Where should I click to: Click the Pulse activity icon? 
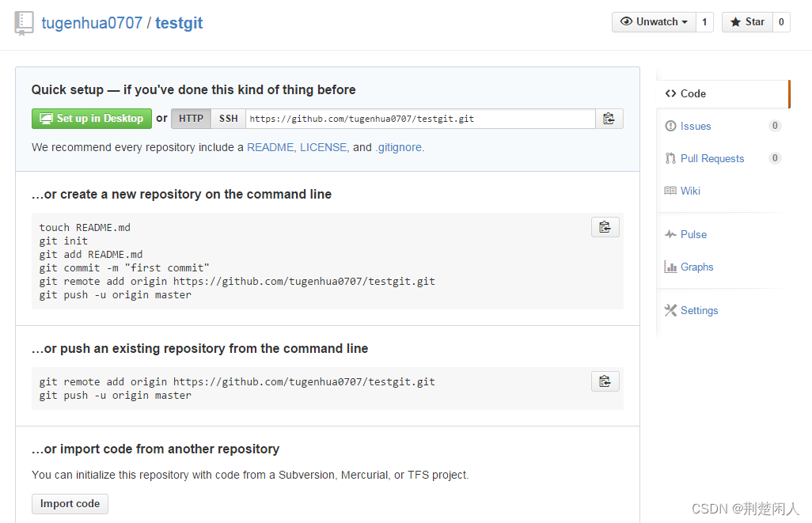pos(670,234)
